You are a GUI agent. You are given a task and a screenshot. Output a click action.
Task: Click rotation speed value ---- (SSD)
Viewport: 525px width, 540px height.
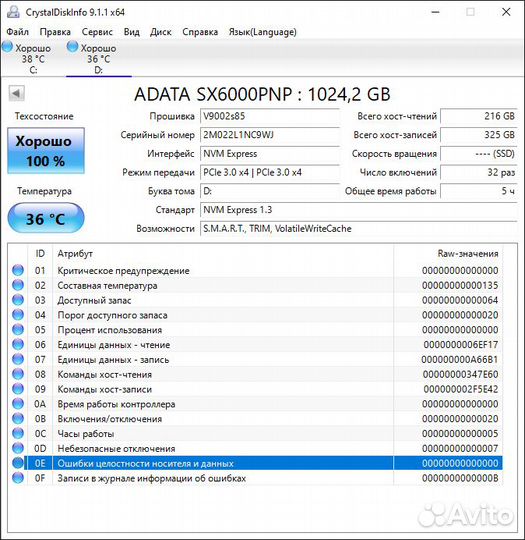tap(479, 154)
